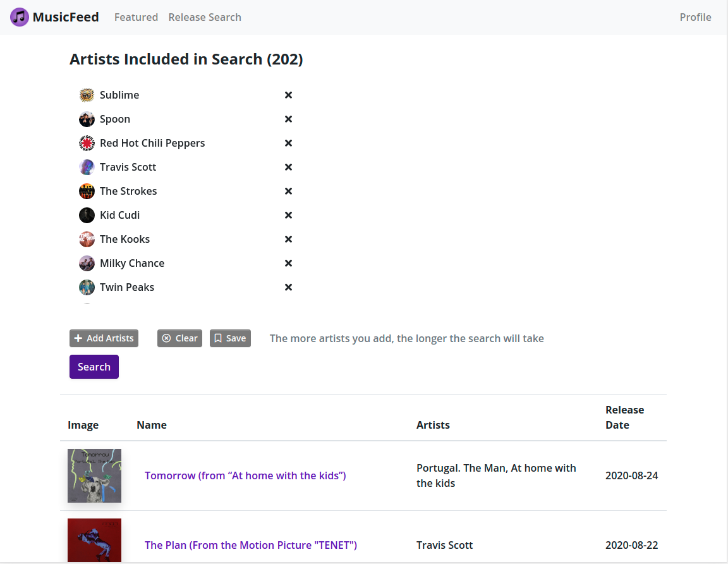Click Sublime's artist avatar image

87,95
